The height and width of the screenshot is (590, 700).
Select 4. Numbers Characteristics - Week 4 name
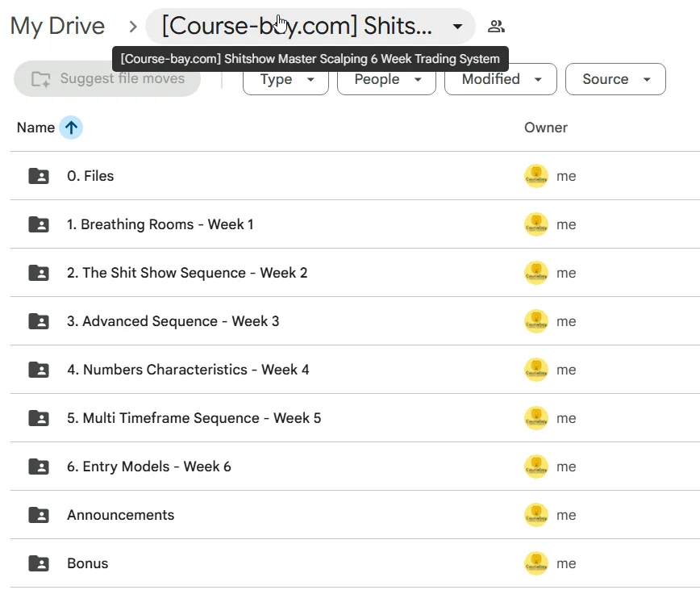tap(188, 370)
